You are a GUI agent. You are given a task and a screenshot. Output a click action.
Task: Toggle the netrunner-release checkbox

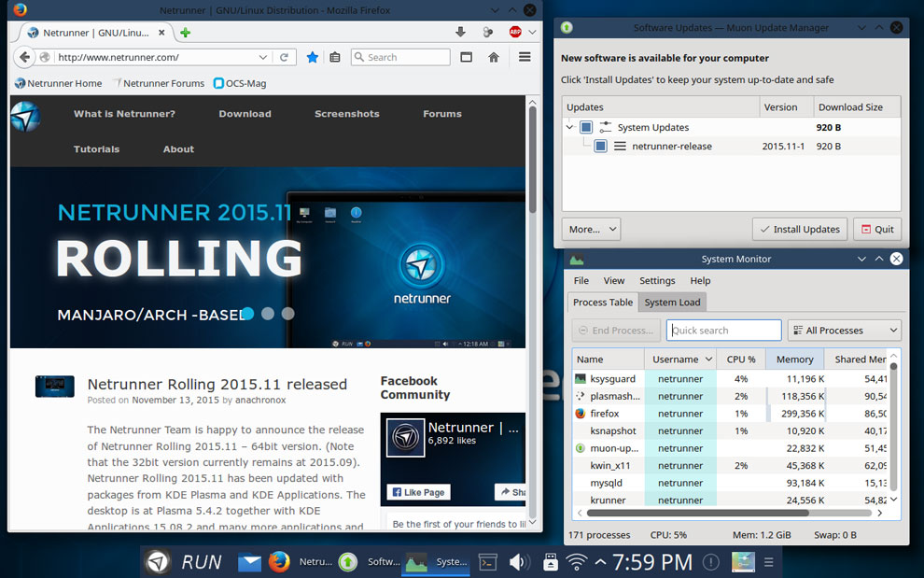[600, 147]
